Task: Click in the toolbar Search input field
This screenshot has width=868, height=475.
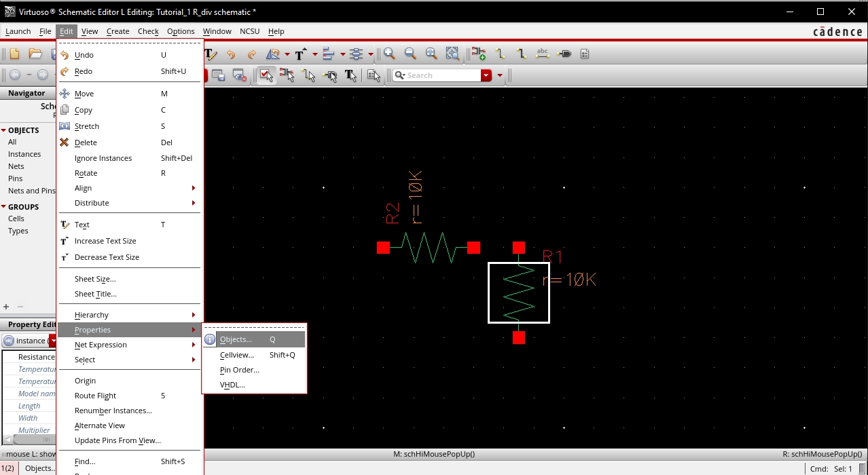Action: click(x=441, y=75)
